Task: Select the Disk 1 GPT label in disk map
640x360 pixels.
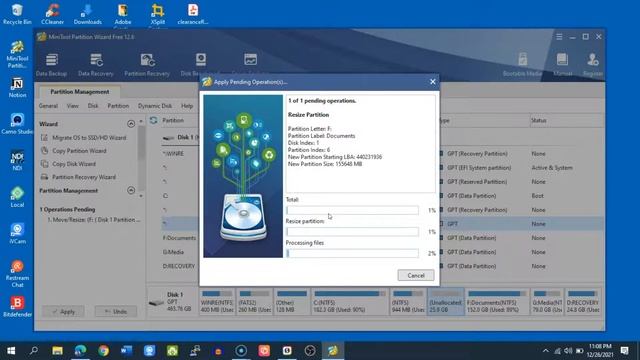Action: [173, 301]
